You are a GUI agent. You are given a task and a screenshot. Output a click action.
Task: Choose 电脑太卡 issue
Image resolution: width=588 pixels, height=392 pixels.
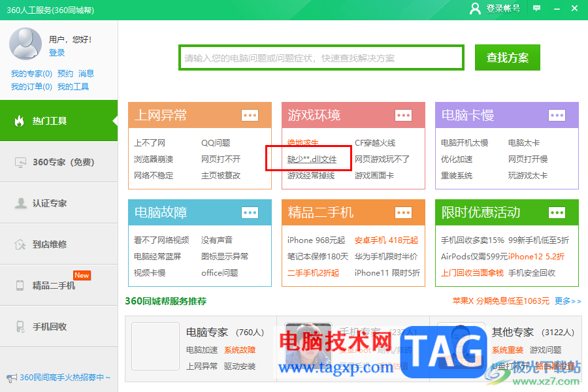click(524, 143)
